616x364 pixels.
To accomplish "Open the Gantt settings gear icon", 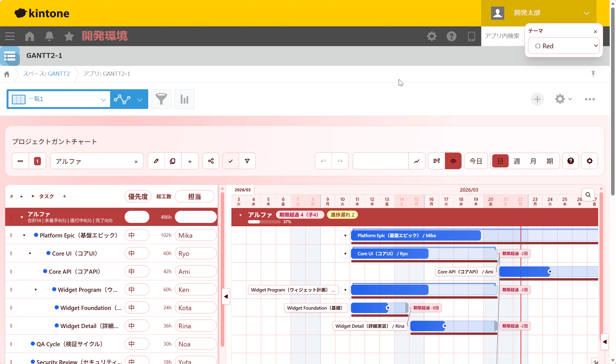I will point(589,161).
